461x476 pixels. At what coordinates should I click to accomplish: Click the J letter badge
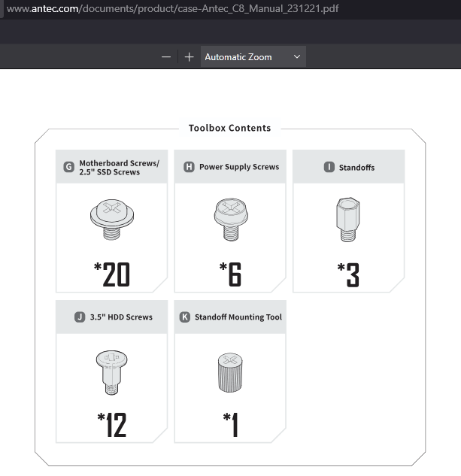pyautogui.click(x=80, y=317)
